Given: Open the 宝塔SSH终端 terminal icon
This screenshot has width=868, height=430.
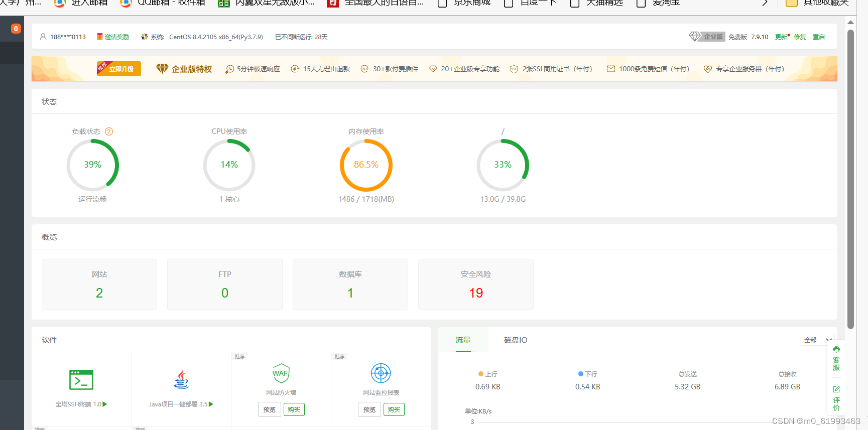Looking at the screenshot, I should (x=81, y=380).
